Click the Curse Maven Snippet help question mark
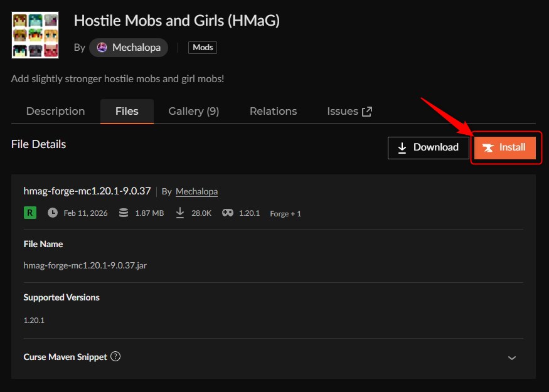This screenshot has height=392, width=549. [x=115, y=356]
